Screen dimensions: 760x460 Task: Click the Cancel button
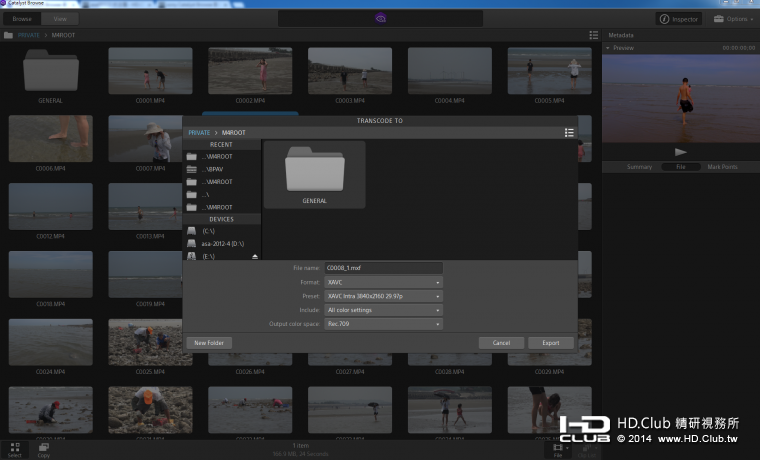click(501, 343)
